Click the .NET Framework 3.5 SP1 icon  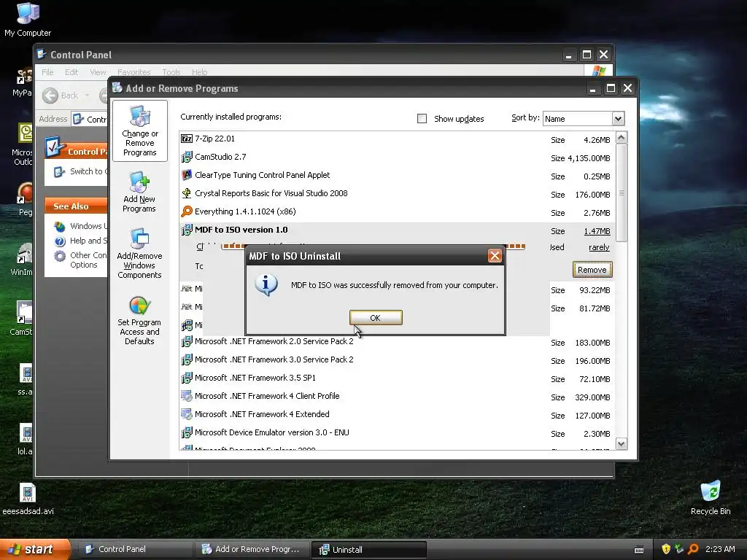(x=187, y=378)
